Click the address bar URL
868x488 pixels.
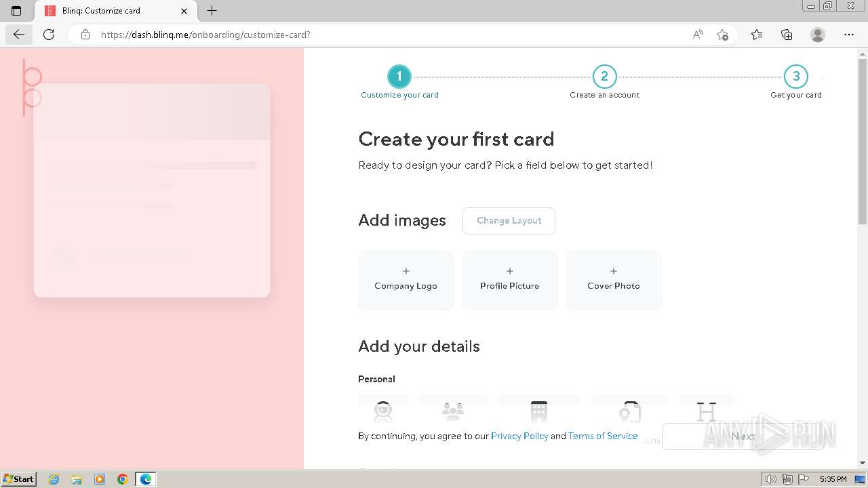pos(205,35)
